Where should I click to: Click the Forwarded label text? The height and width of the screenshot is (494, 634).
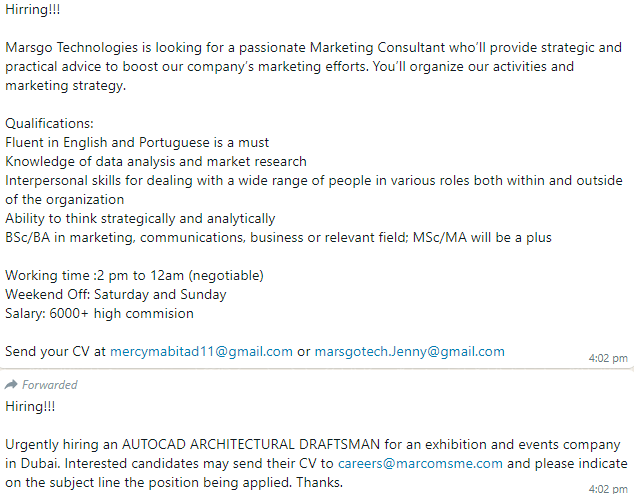click(49, 384)
